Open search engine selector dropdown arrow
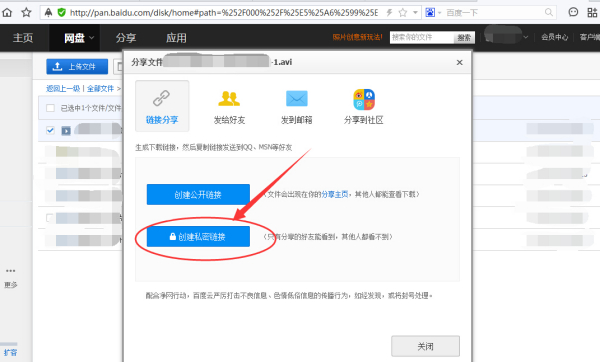The image size is (600, 362). [x=439, y=13]
